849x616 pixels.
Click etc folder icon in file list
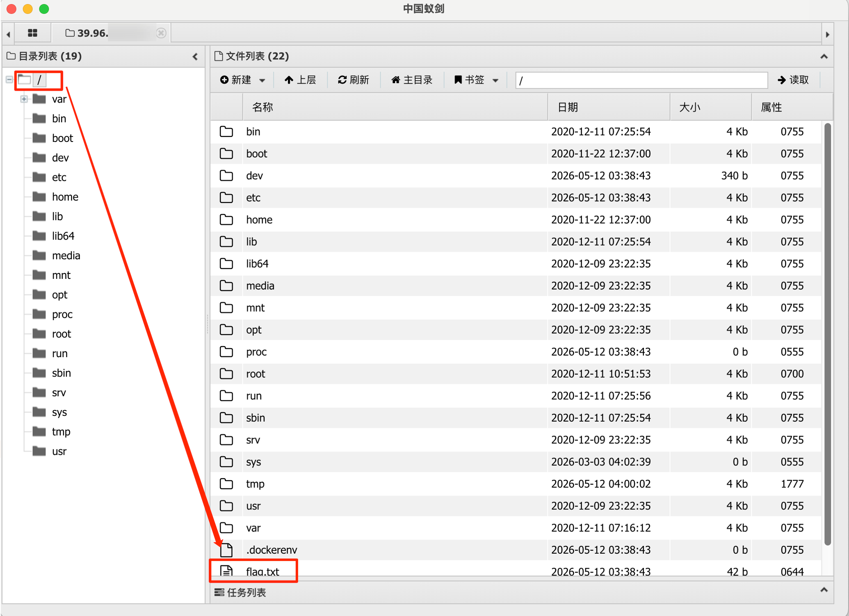pyautogui.click(x=226, y=198)
